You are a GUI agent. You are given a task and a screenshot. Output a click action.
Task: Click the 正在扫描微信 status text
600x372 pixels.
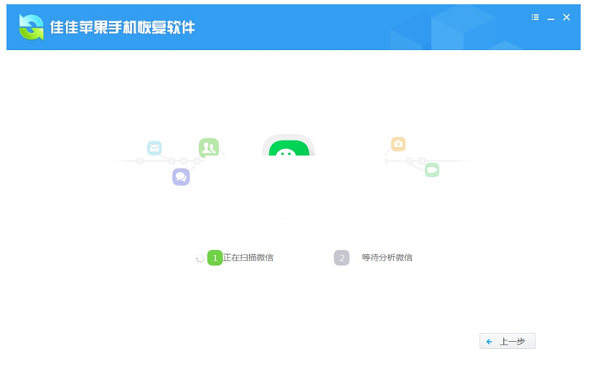click(x=248, y=258)
